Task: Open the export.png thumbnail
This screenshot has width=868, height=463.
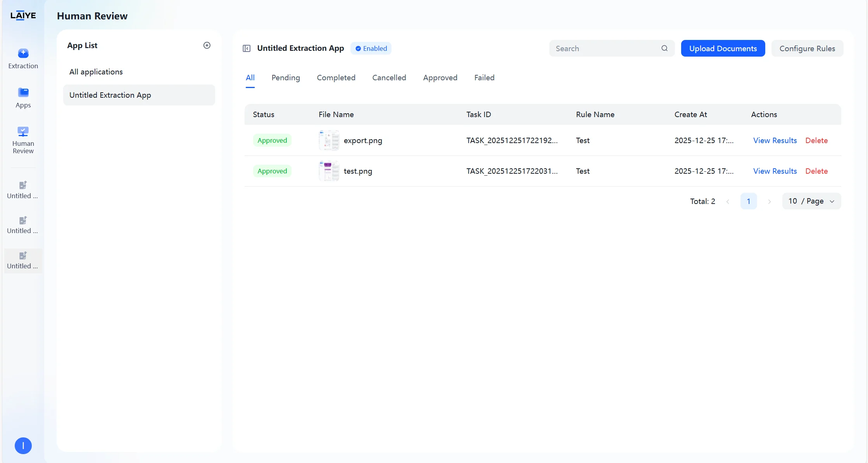Action: (329, 140)
